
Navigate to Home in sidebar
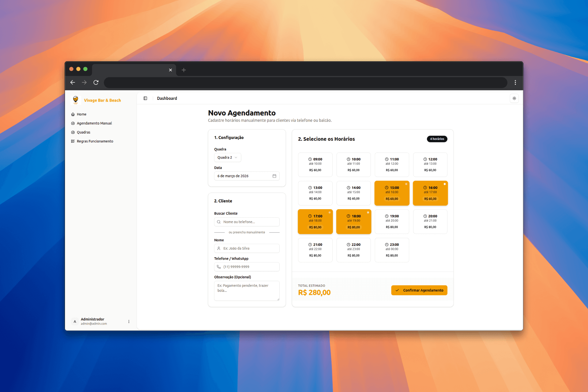(81, 114)
